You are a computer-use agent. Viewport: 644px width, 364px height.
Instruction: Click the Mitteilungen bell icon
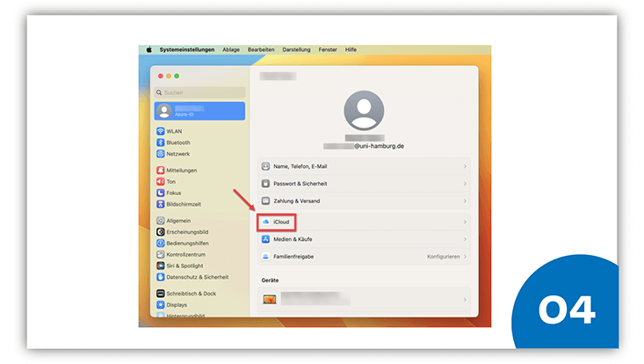161,170
